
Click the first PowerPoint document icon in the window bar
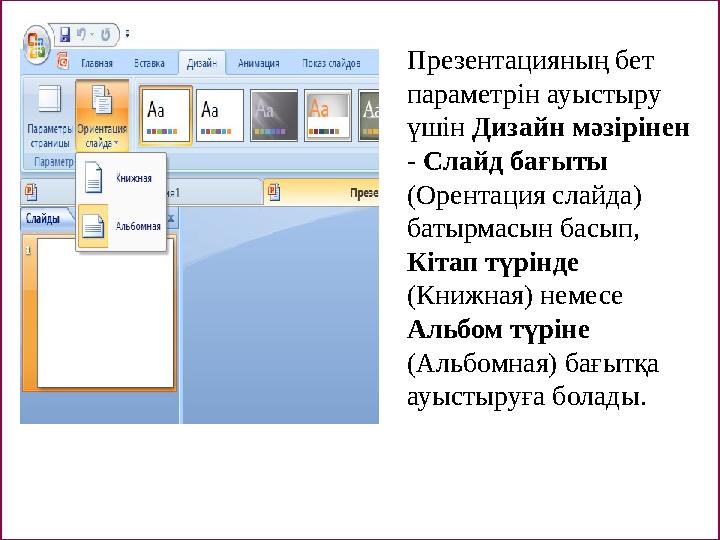(31, 192)
